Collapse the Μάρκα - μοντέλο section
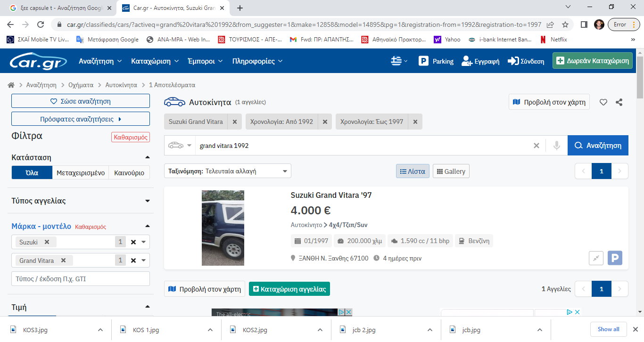 [x=148, y=226]
